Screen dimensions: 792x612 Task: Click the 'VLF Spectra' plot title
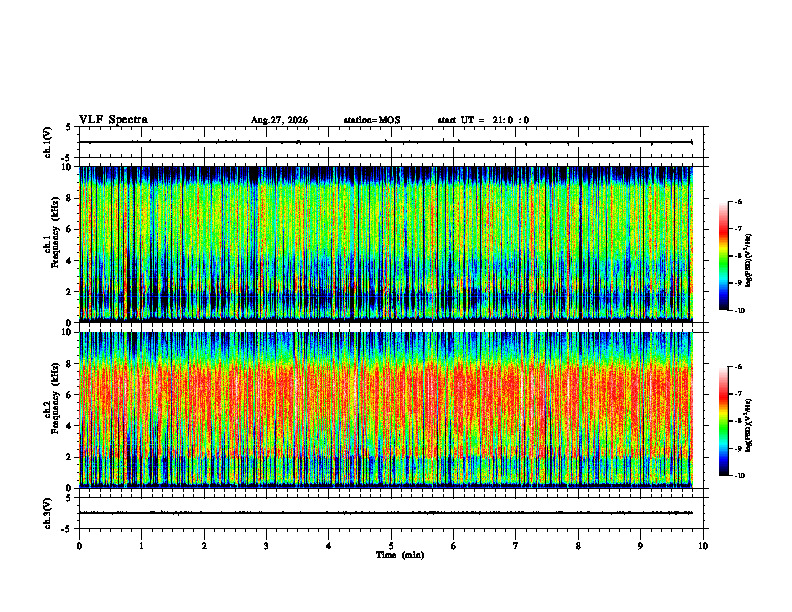click(x=113, y=120)
